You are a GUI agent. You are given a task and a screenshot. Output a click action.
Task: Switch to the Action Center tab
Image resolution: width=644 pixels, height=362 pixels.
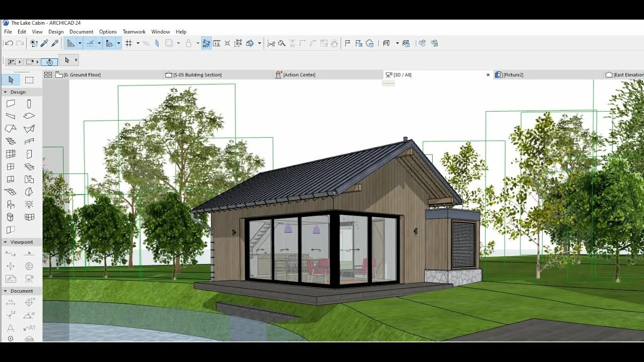pos(328,75)
